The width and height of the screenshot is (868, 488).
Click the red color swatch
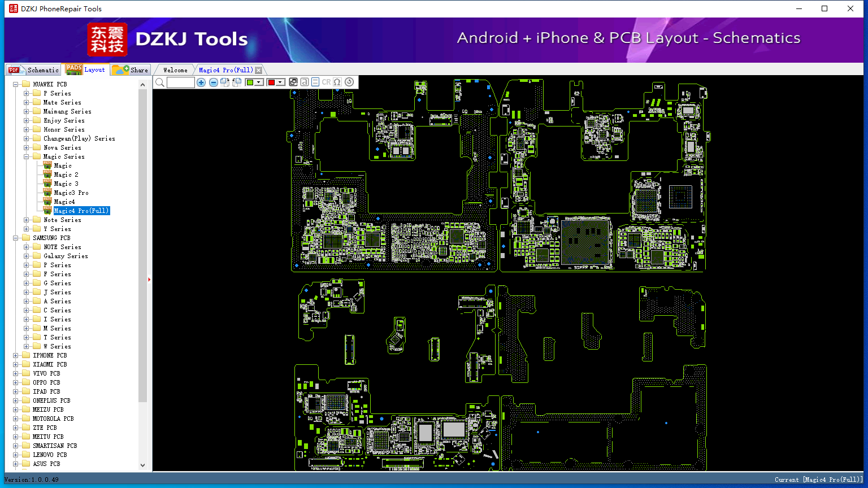271,82
